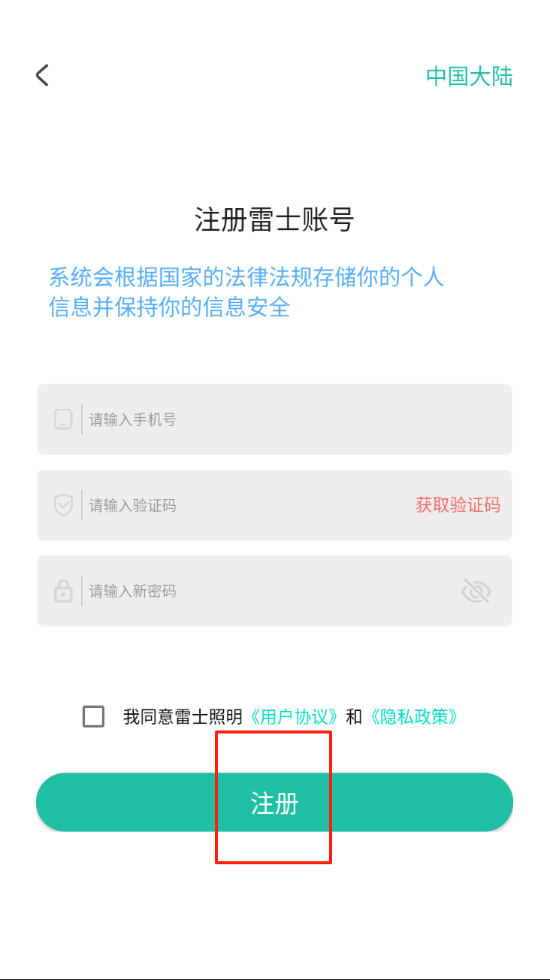The width and height of the screenshot is (550, 980).
Task: Click the vertical divider beside the lock icon
Action: pyautogui.click(x=82, y=591)
